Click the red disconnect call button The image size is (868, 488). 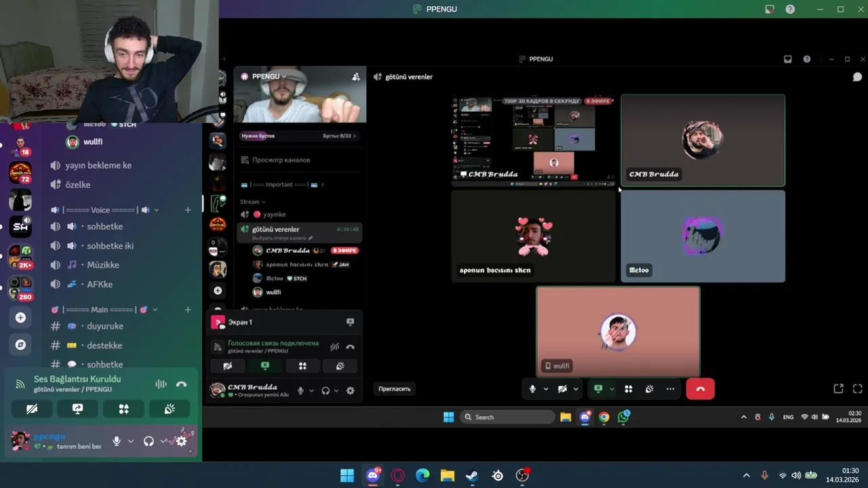click(700, 389)
